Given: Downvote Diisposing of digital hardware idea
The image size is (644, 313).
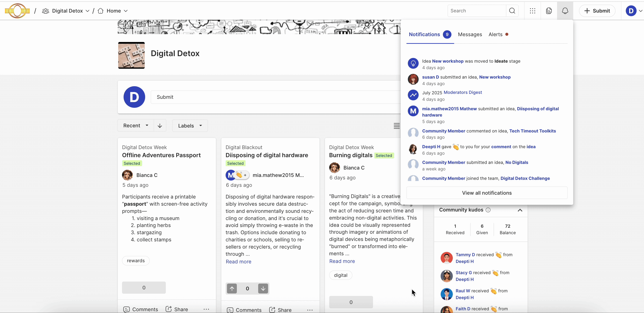Looking at the screenshot, I should tap(263, 289).
